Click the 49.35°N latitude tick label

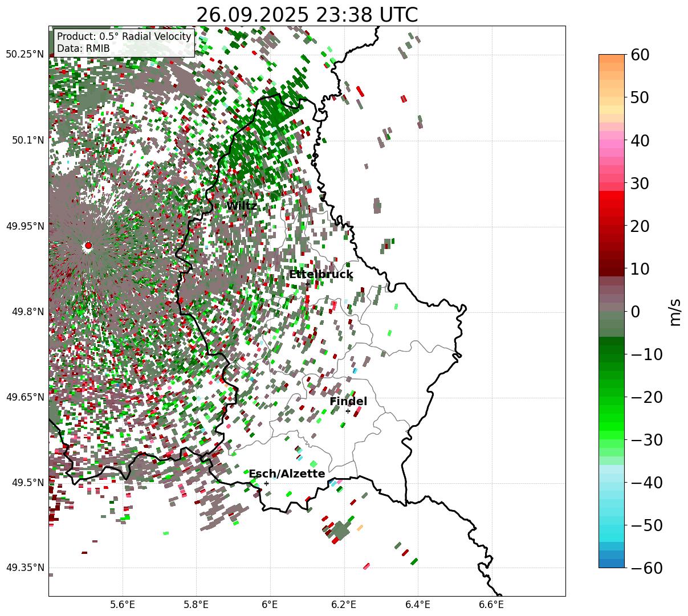coord(25,568)
